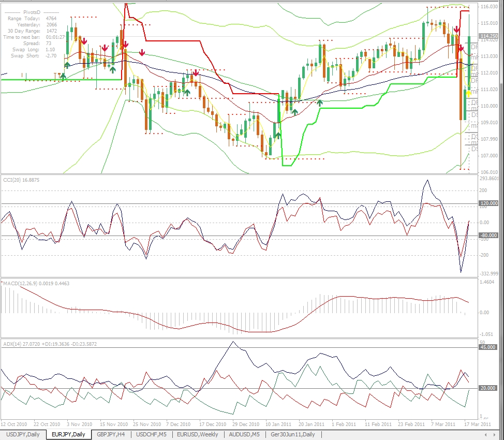
Task: Click the 293.8601 CCI scale maximum
Action: pyautogui.click(x=489, y=178)
